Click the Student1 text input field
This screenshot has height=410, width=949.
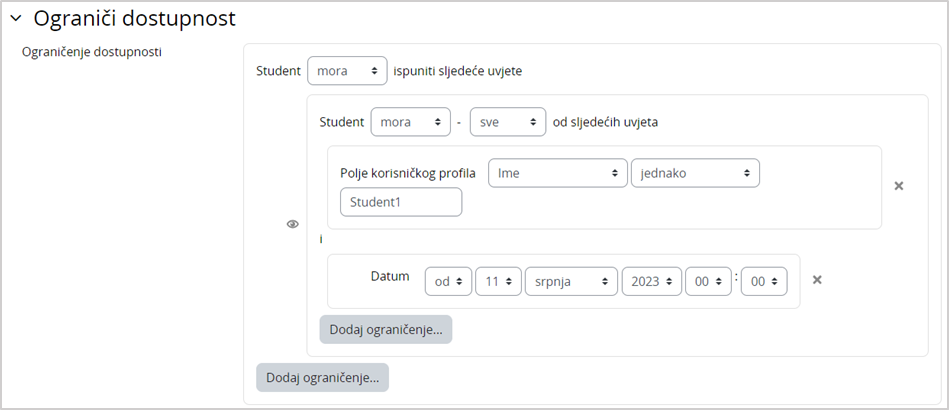tap(401, 202)
